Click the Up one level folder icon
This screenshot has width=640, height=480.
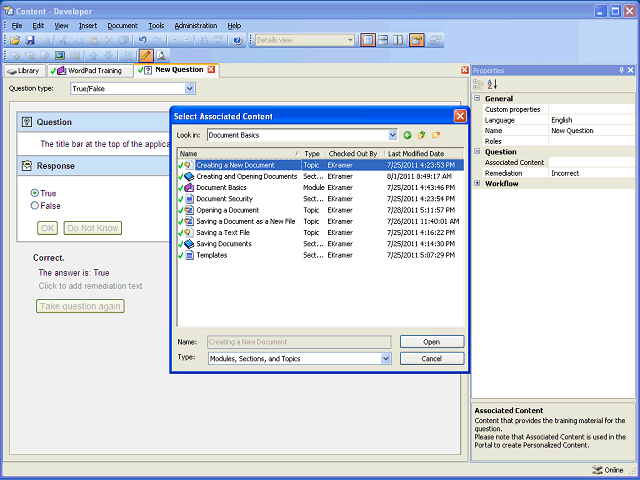pyautogui.click(x=422, y=135)
